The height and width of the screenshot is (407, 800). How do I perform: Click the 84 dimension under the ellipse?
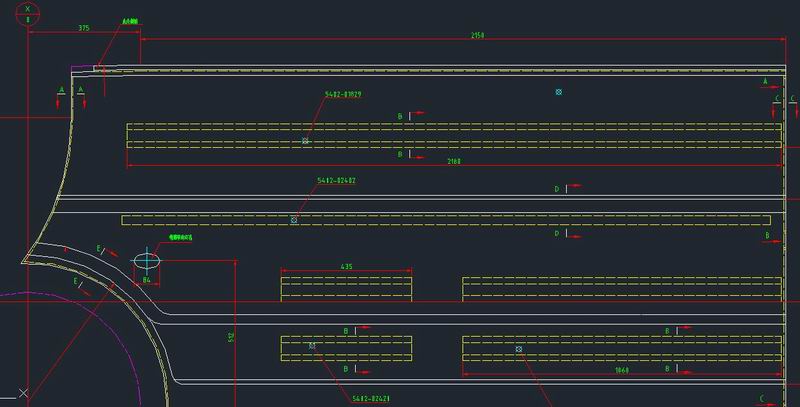click(x=147, y=281)
